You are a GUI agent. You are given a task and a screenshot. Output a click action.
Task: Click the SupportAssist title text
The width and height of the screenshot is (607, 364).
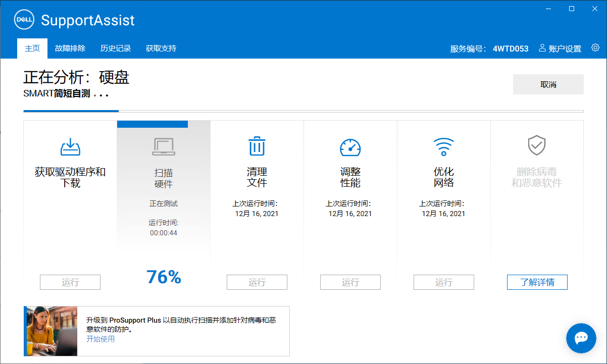pyautogui.click(x=88, y=20)
